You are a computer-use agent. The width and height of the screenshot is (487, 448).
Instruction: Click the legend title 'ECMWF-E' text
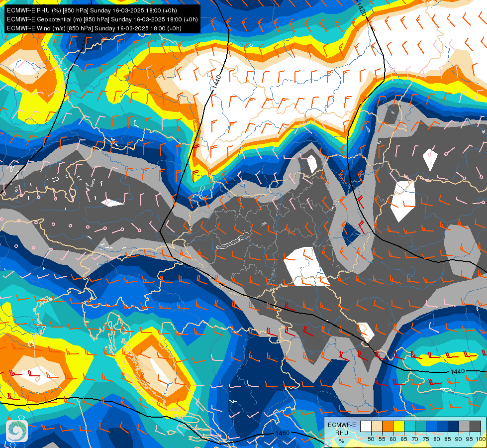[x=342, y=425]
